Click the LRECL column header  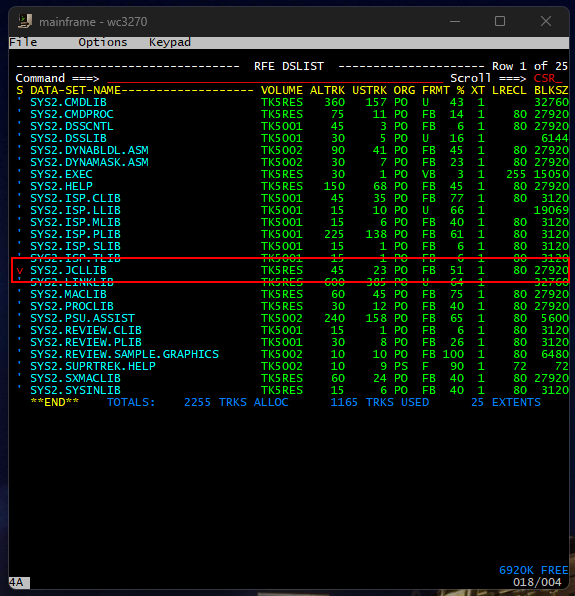(509, 90)
